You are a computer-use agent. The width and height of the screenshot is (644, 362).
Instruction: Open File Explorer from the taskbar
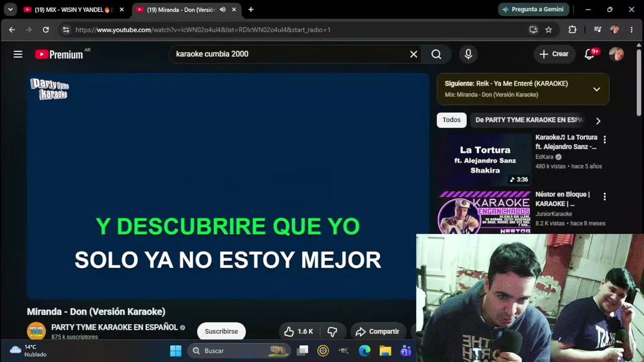385,350
